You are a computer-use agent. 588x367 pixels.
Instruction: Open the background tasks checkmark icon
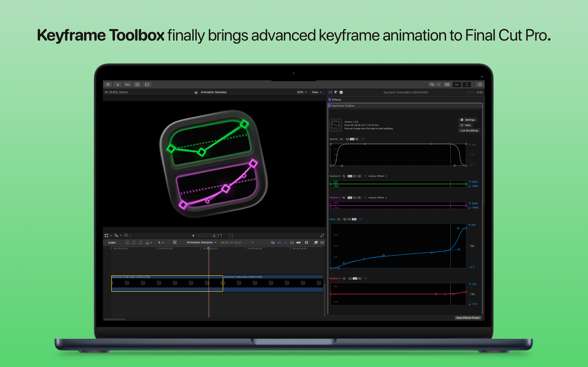(x=137, y=84)
